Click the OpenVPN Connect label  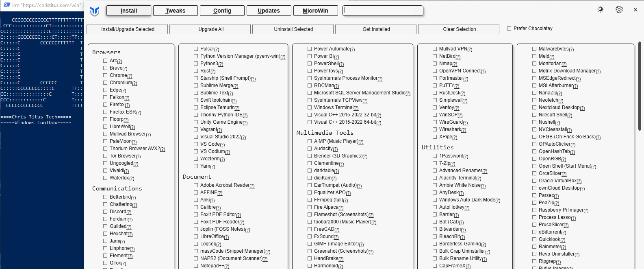pyautogui.click(x=460, y=71)
